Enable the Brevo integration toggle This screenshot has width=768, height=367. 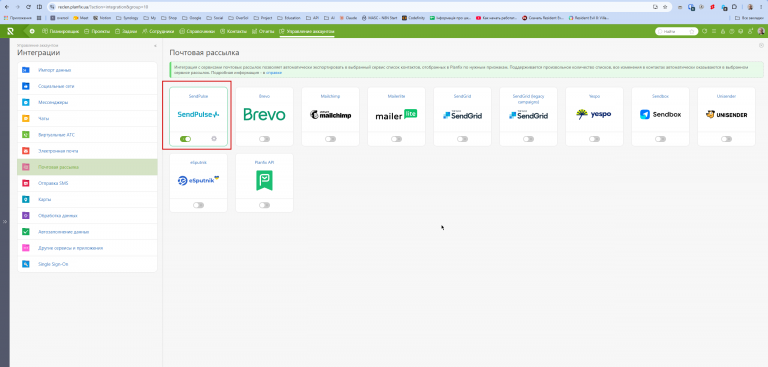[x=264, y=139]
